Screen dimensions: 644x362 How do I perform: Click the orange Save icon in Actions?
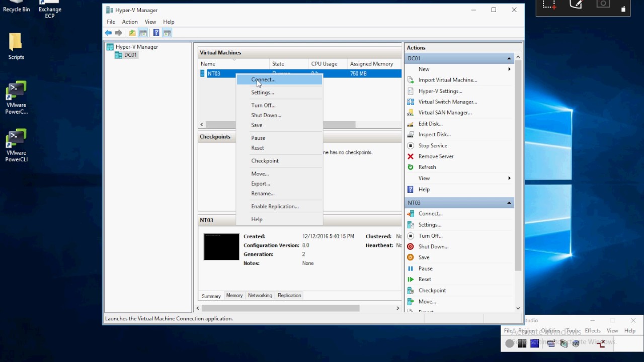point(411,257)
